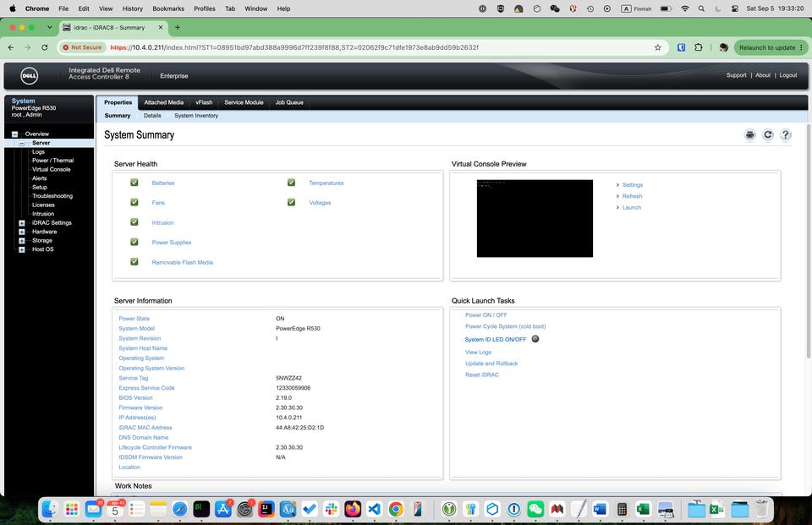Click the Removable Flash Media check icon

click(134, 261)
